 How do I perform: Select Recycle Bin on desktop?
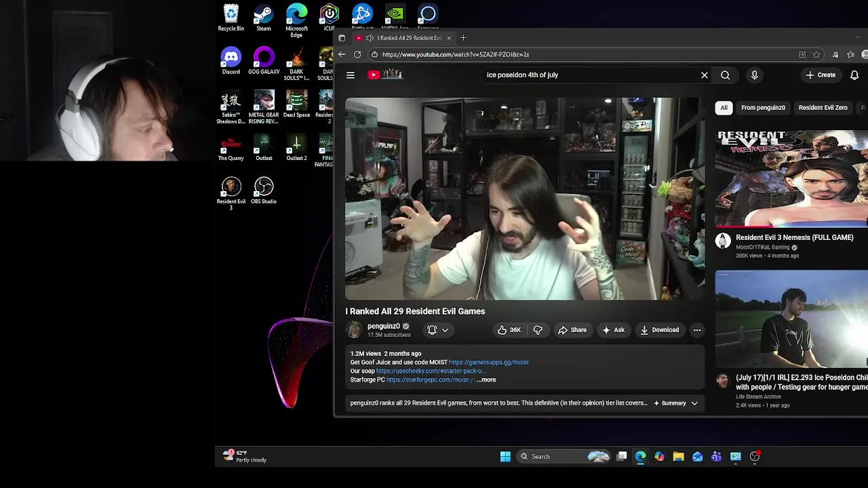[x=231, y=18]
